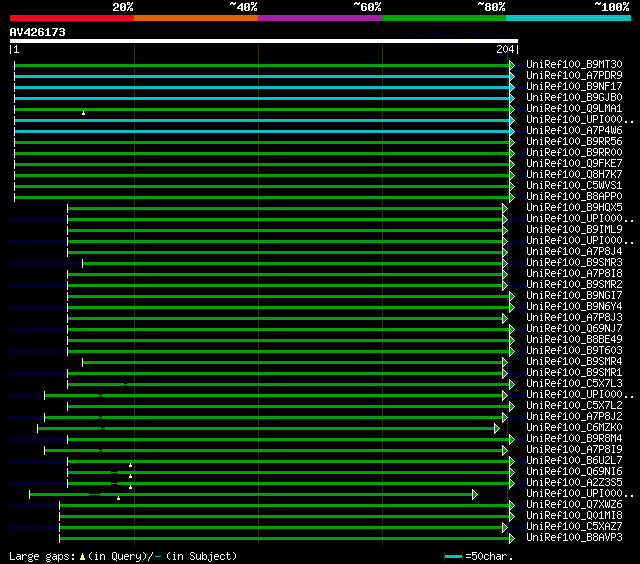Click the arrowhead ending the A7PDR9 cyan bar
The width and height of the screenshot is (640, 564).
click(512, 76)
